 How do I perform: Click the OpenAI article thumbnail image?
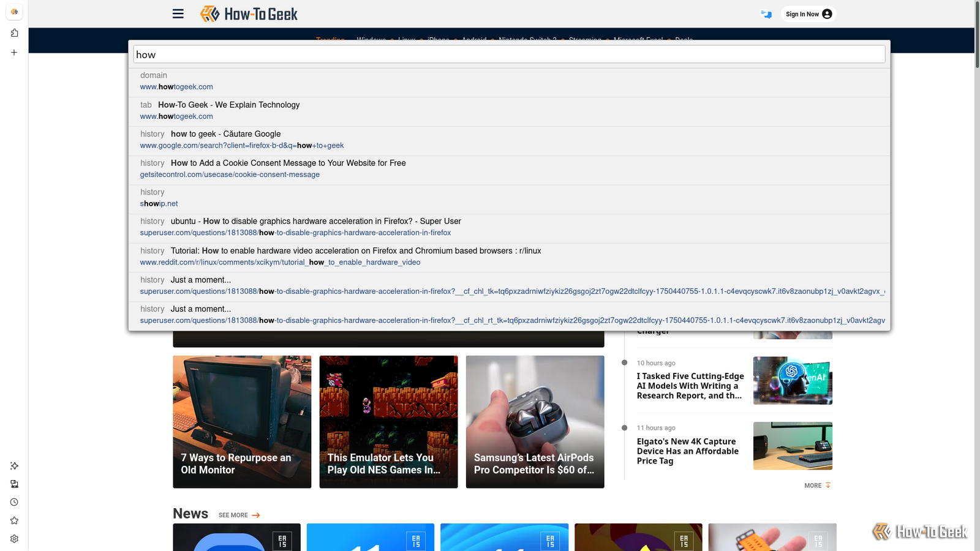[x=793, y=381]
